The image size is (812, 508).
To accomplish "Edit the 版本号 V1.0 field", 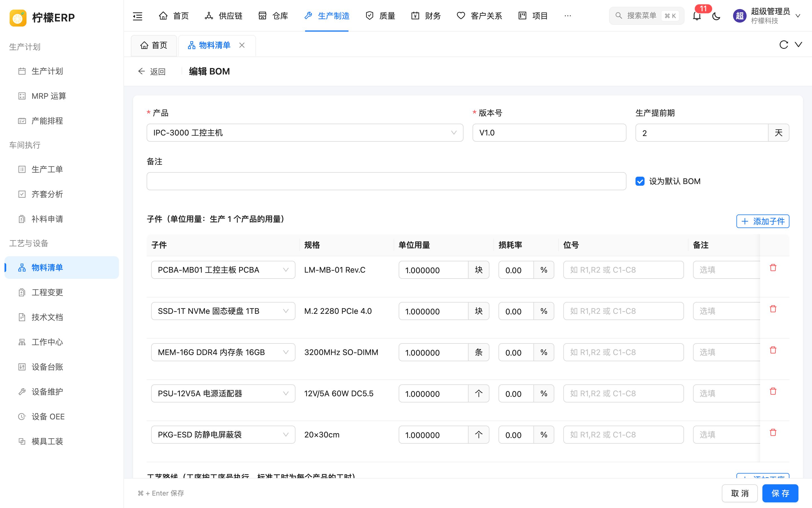I will click(549, 133).
